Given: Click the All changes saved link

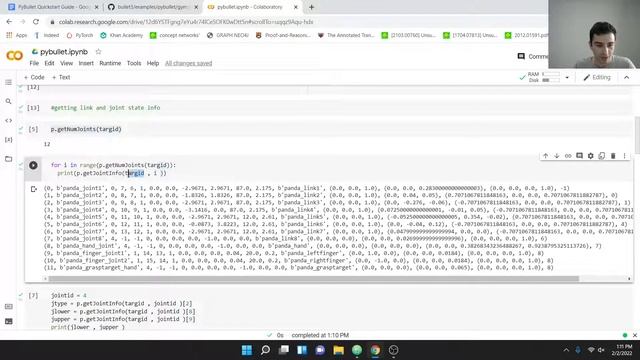Looking at the screenshot, I should [189, 63].
